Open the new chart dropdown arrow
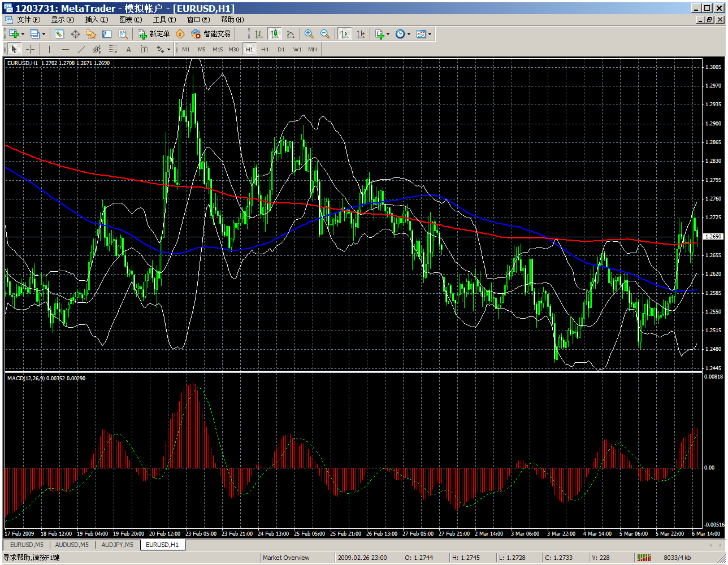The image size is (728, 565). 23,34
